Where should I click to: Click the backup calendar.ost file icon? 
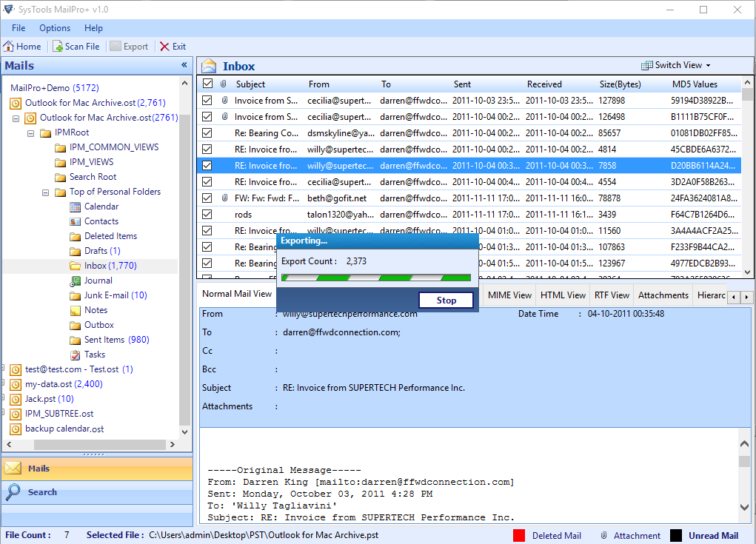coord(16,429)
